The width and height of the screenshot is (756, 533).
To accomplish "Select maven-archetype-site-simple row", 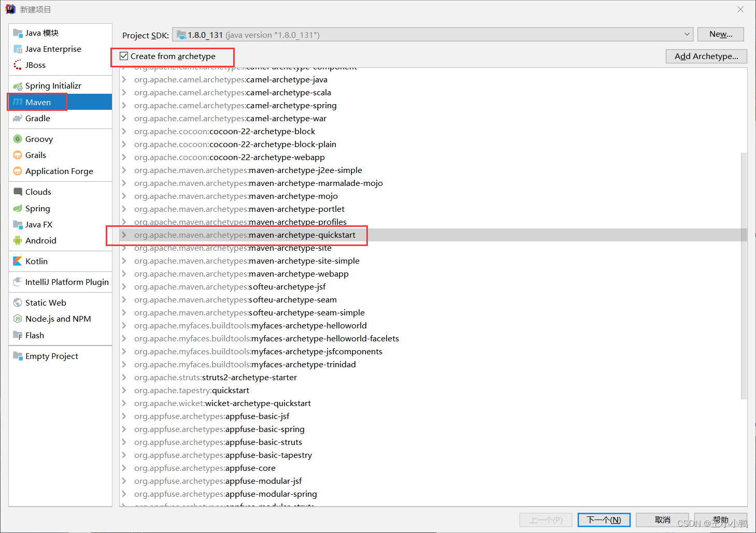I will [433, 261].
